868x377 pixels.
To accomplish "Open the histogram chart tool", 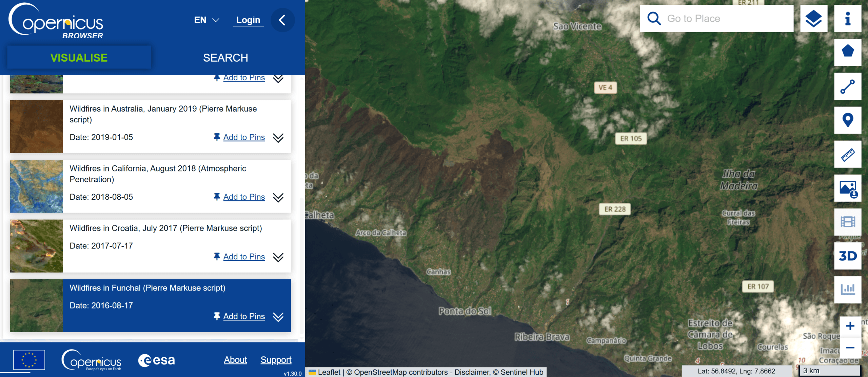I will coord(847,290).
